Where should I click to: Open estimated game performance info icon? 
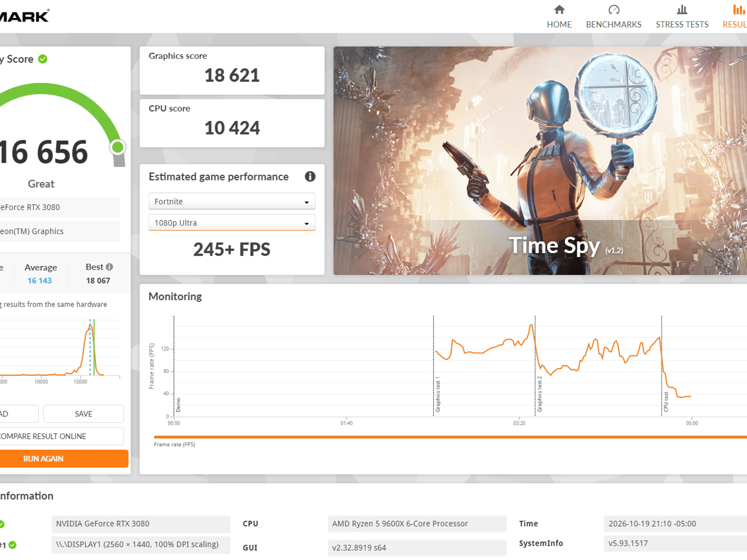tap(310, 176)
